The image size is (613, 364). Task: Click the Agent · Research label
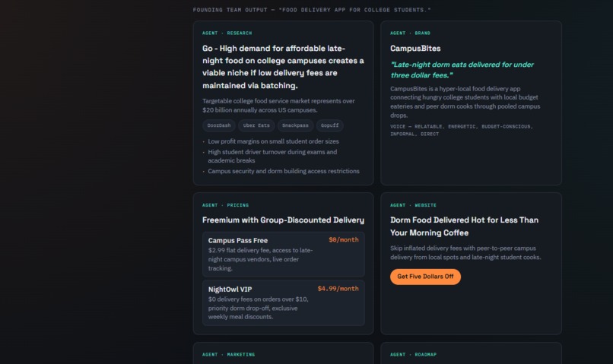tap(227, 33)
